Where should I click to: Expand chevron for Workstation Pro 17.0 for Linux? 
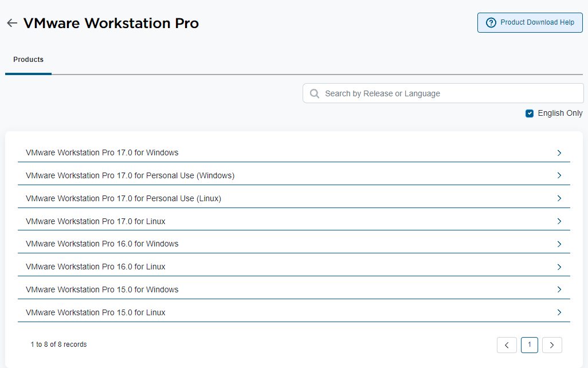tap(559, 221)
